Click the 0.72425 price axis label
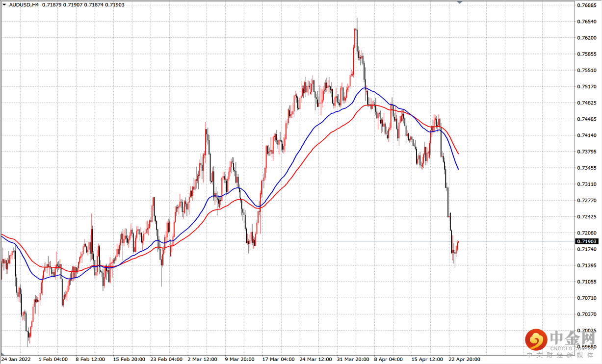The width and height of the screenshot is (602, 364). tap(587, 217)
